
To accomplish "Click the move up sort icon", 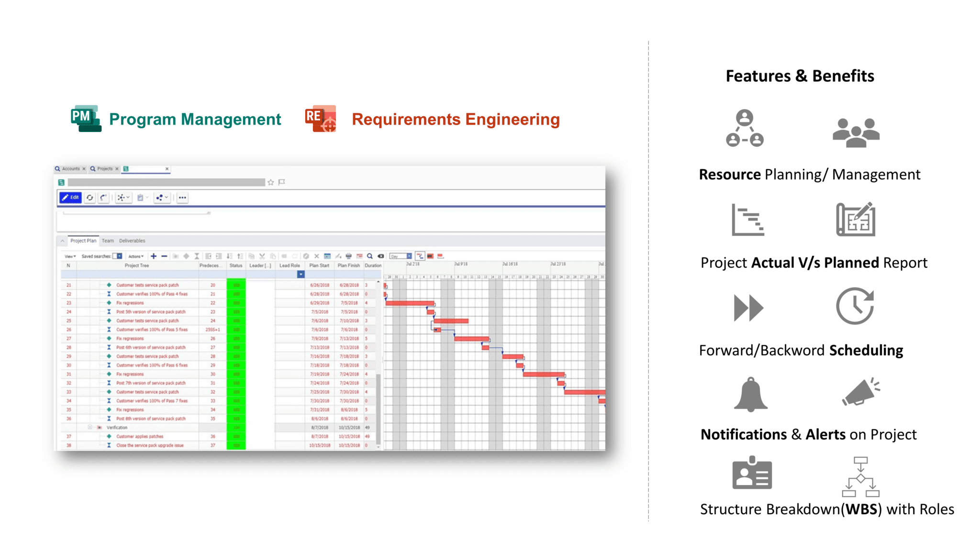I will (x=240, y=256).
